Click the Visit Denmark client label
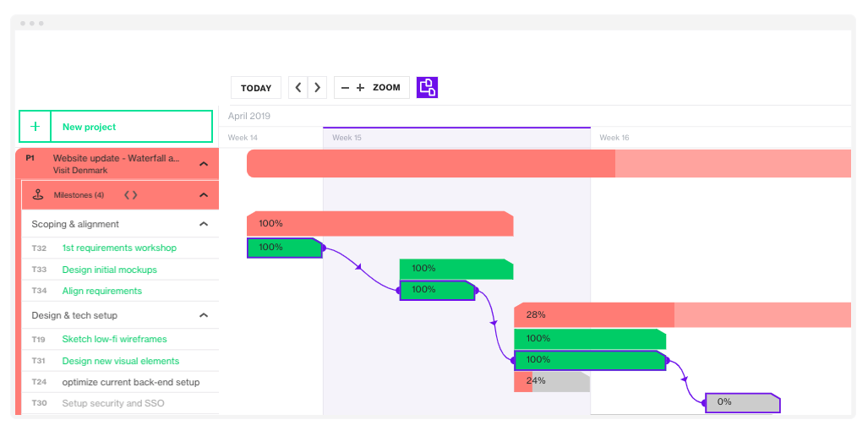Screen dimensions: 868x431 [80, 171]
